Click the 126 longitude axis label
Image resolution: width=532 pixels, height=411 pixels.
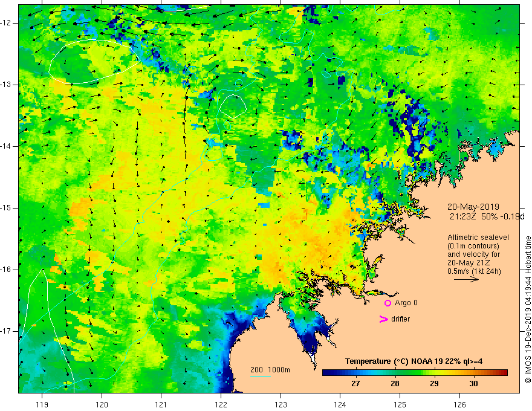(459, 404)
